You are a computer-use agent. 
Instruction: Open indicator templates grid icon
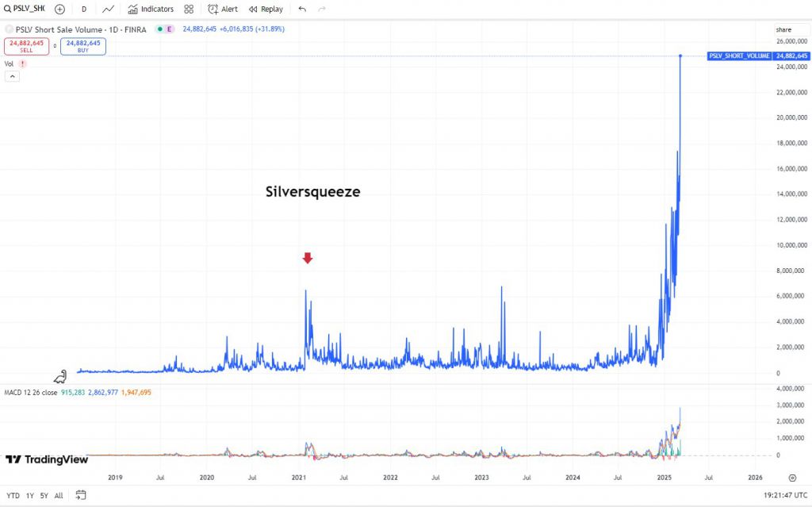click(x=189, y=9)
